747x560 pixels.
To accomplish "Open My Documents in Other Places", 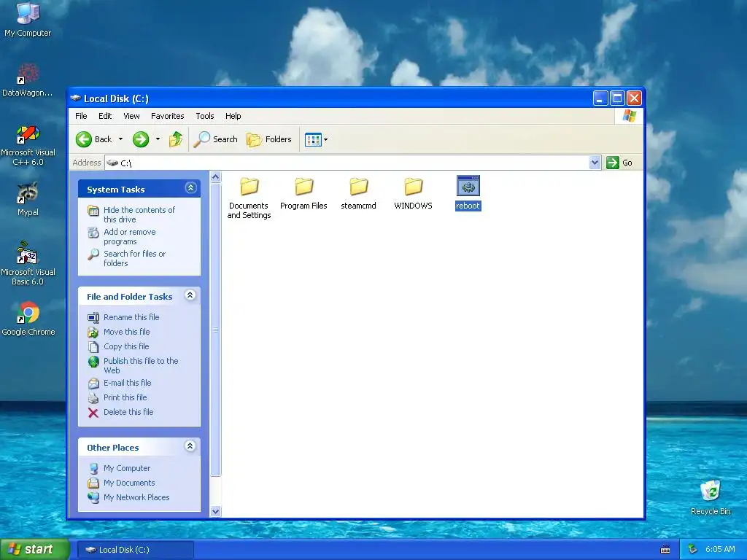I will (x=129, y=483).
